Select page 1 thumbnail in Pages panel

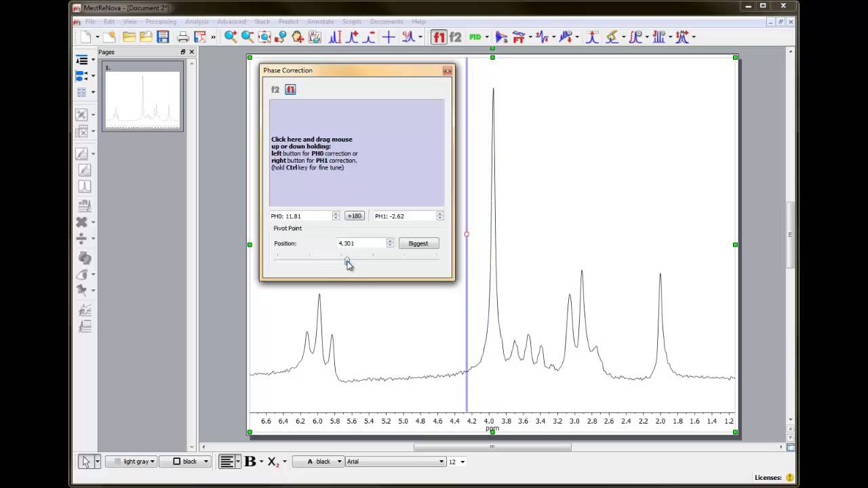click(143, 96)
